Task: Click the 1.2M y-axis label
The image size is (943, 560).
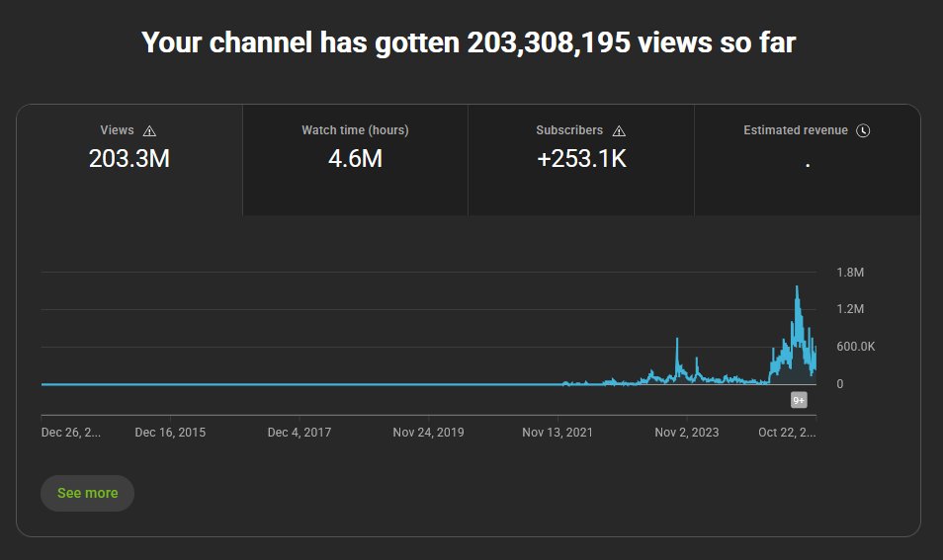Action: (x=850, y=309)
